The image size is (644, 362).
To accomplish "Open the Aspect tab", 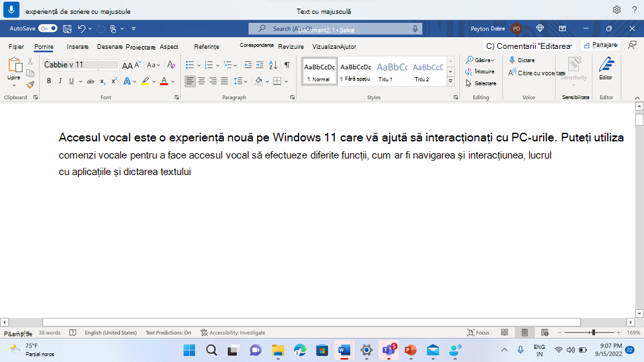I will tap(169, 46).
